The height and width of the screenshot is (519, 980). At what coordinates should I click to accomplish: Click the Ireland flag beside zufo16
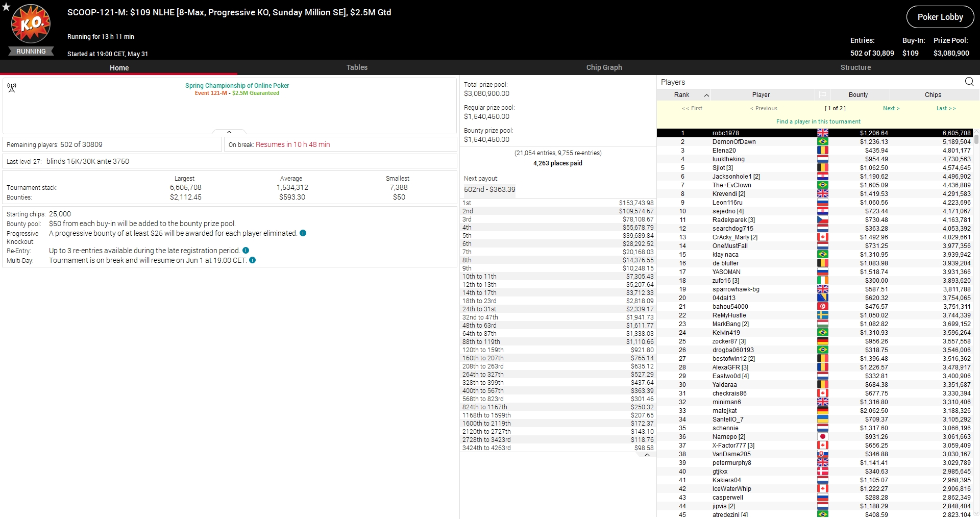(822, 281)
